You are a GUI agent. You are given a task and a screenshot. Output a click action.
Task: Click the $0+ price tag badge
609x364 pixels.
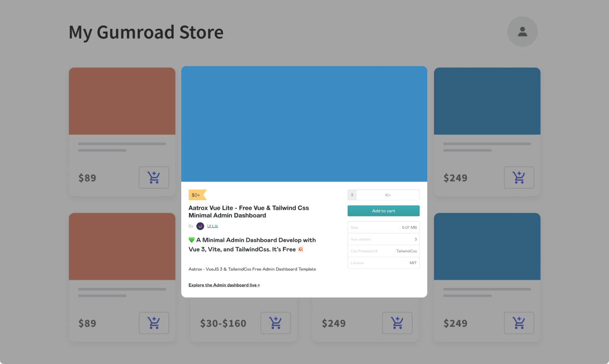(197, 195)
